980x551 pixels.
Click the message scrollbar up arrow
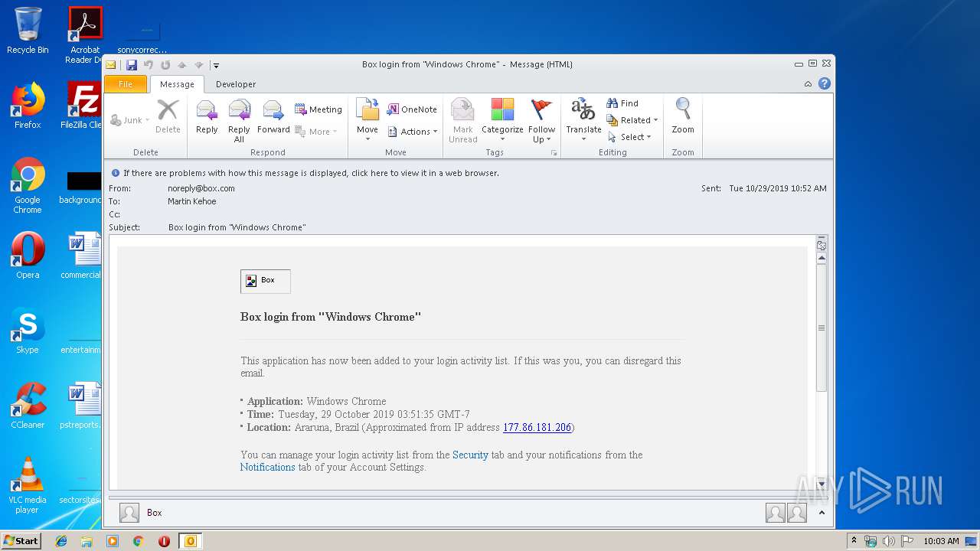[x=822, y=259]
